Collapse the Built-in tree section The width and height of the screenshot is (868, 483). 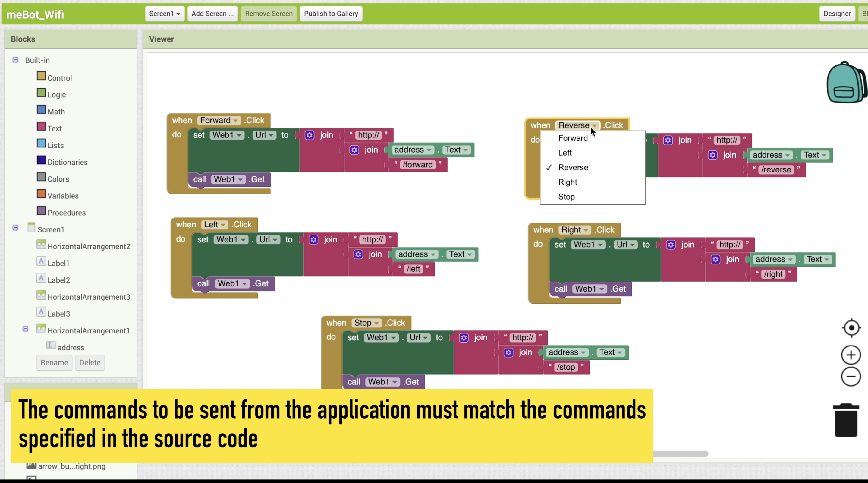coord(15,60)
